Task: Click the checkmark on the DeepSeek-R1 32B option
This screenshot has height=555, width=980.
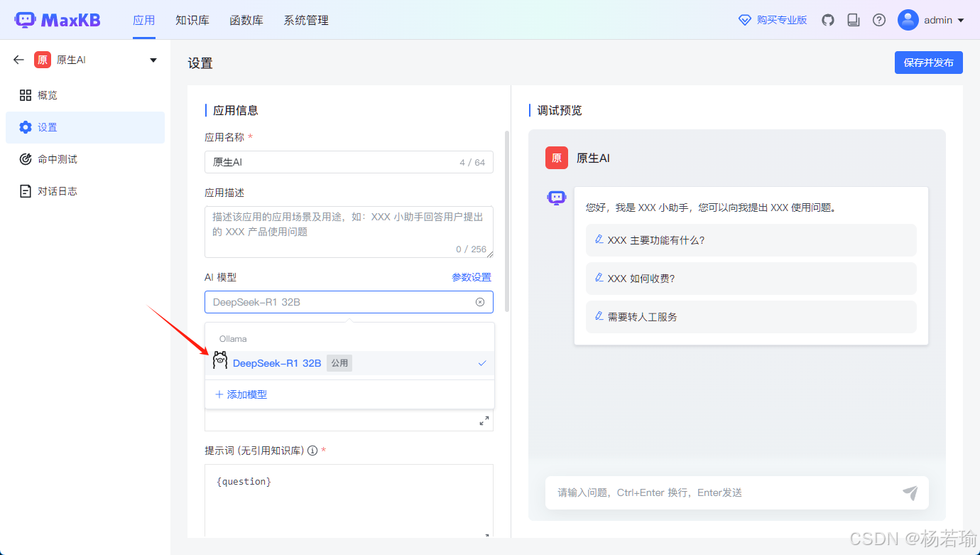Action: [482, 363]
